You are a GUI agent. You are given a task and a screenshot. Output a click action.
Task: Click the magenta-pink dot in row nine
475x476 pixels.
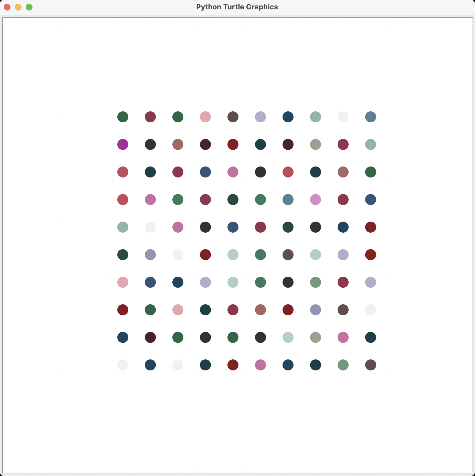(343, 337)
